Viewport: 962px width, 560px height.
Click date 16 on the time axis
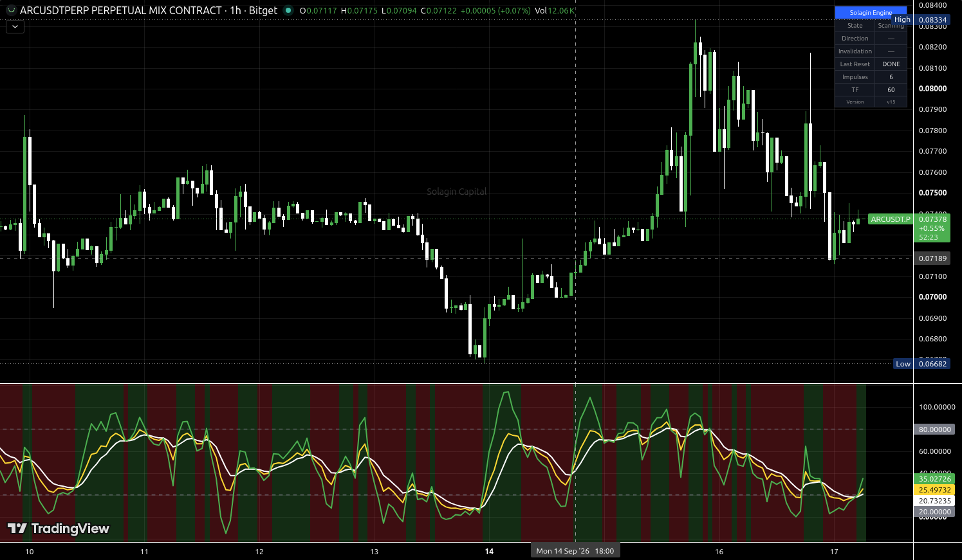click(x=719, y=552)
